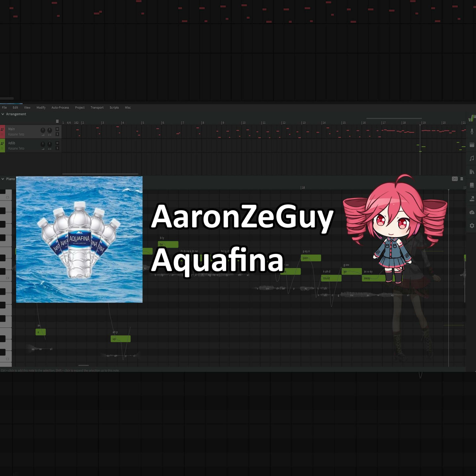The image size is (476, 476).
Task: Open the Library panel books icon
Action: [472, 172]
